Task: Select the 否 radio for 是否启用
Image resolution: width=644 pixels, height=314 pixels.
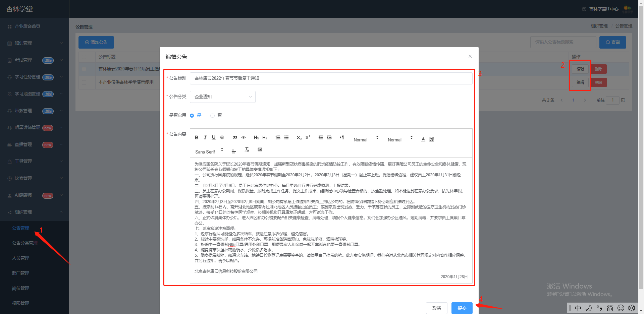Action: pos(212,116)
